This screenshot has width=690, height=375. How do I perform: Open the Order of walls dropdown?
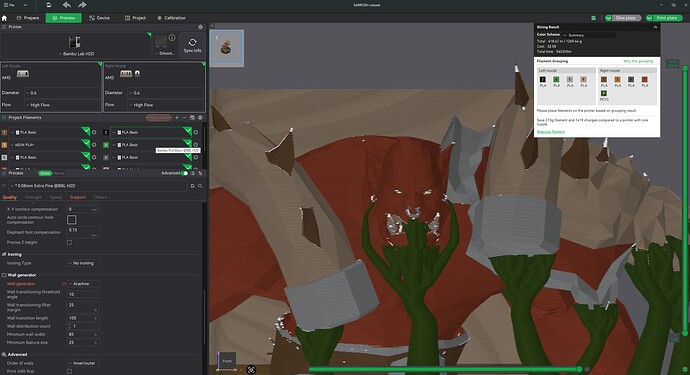click(x=83, y=363)
